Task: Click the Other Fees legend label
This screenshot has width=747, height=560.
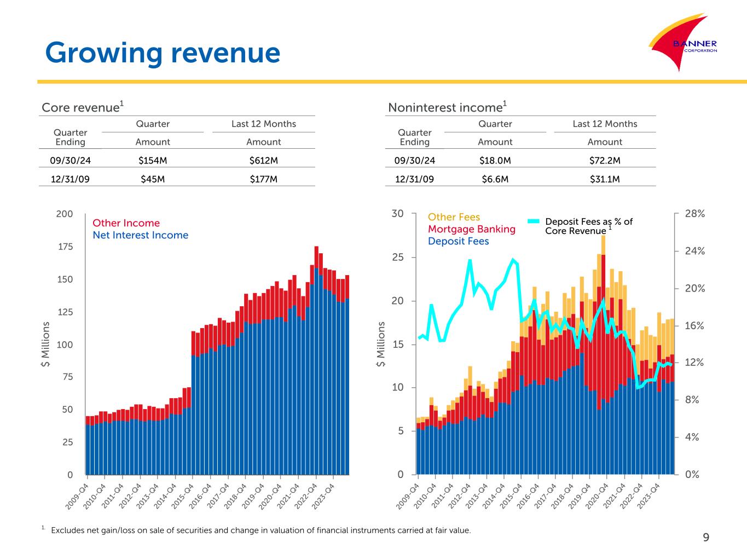Action: pos(454,217)
